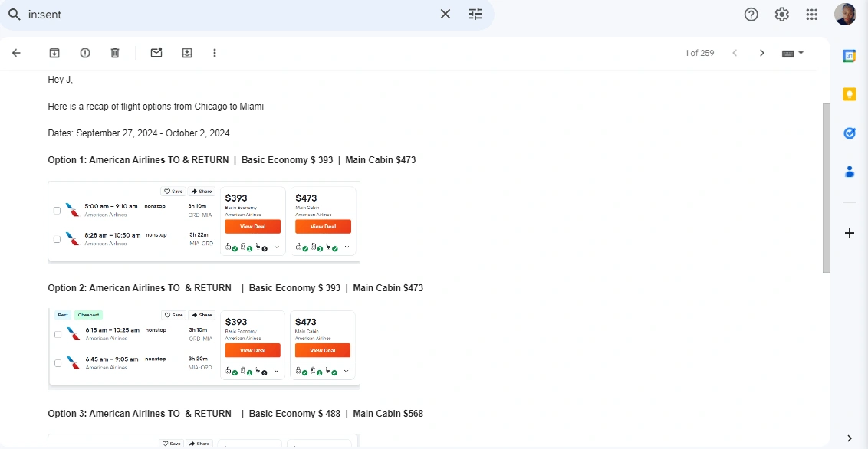This screenshot has height=449, width=868.
Task: Click the 'Hey J,' greeting text
Action: 61,80
